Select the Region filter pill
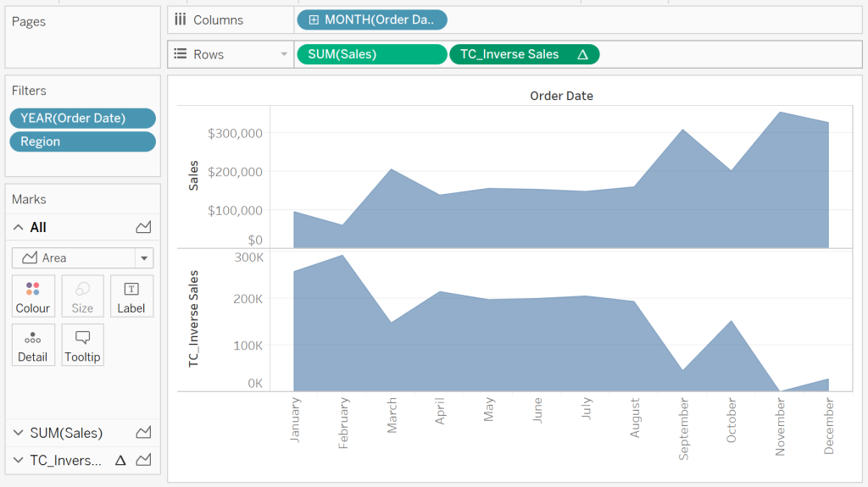 (82, 141)
